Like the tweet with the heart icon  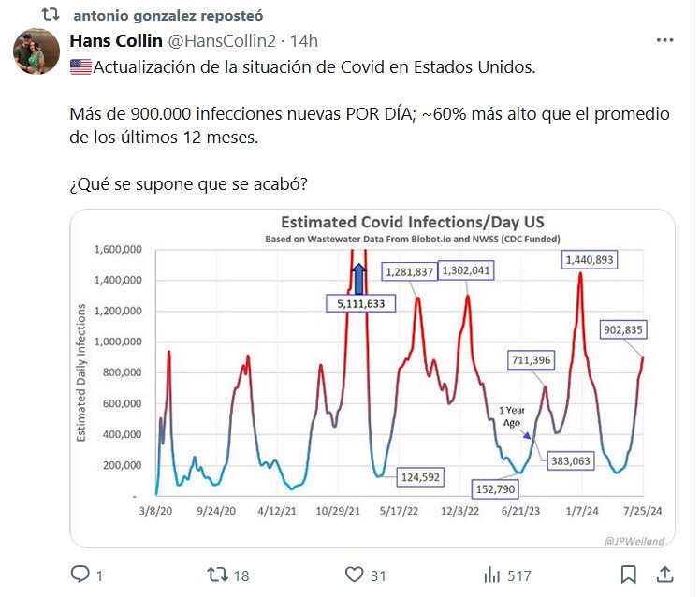point(354,575)
